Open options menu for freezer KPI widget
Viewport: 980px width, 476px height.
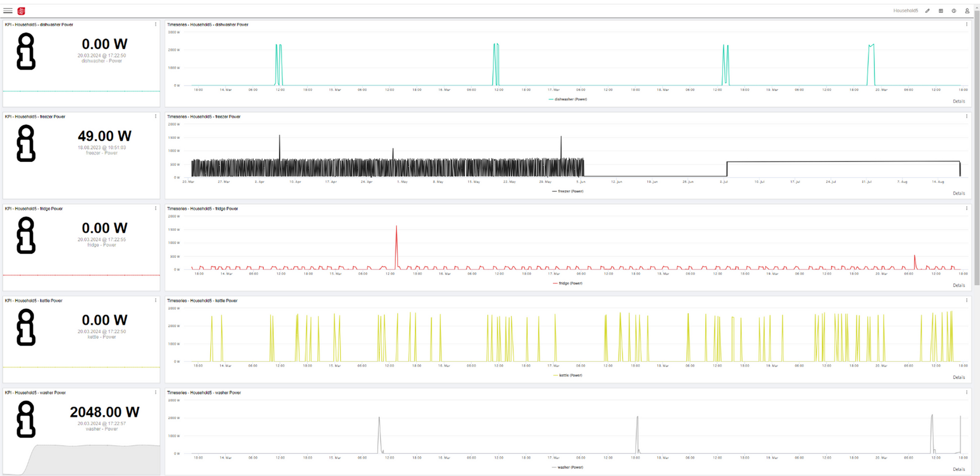click(x=156, y=117)
